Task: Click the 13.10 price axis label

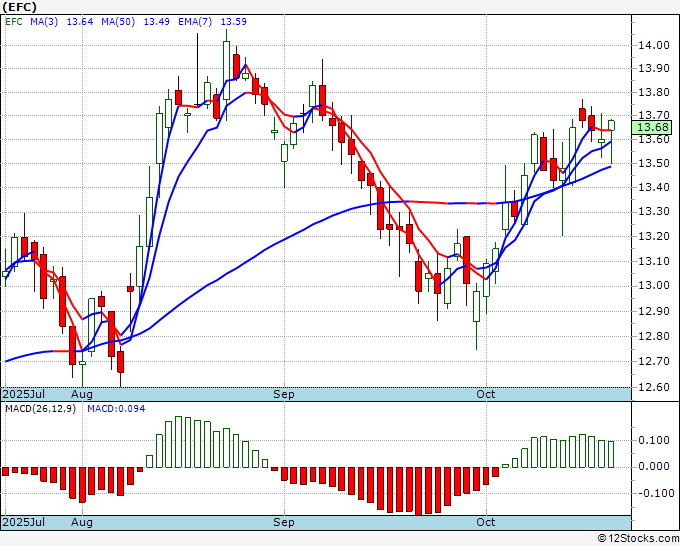Action: (654, 261)
